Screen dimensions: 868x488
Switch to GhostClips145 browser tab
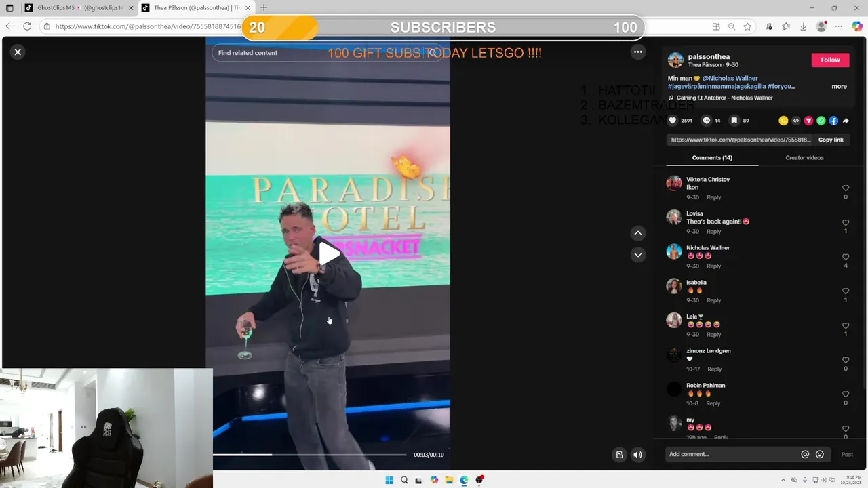(79, 8)
